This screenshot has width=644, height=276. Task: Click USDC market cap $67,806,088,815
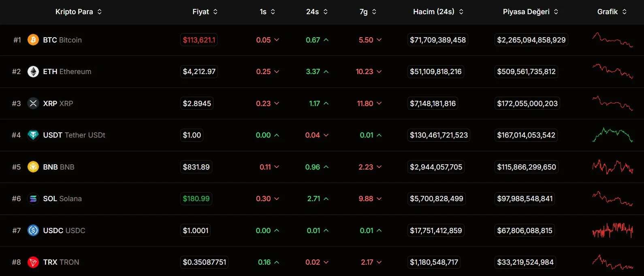pyautogui.click(x=525, y=230)
